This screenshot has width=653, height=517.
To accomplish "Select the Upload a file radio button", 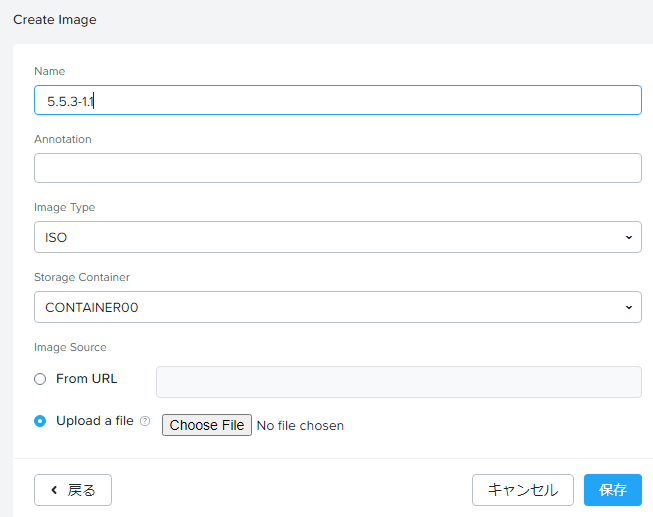I will pos(40,421).
